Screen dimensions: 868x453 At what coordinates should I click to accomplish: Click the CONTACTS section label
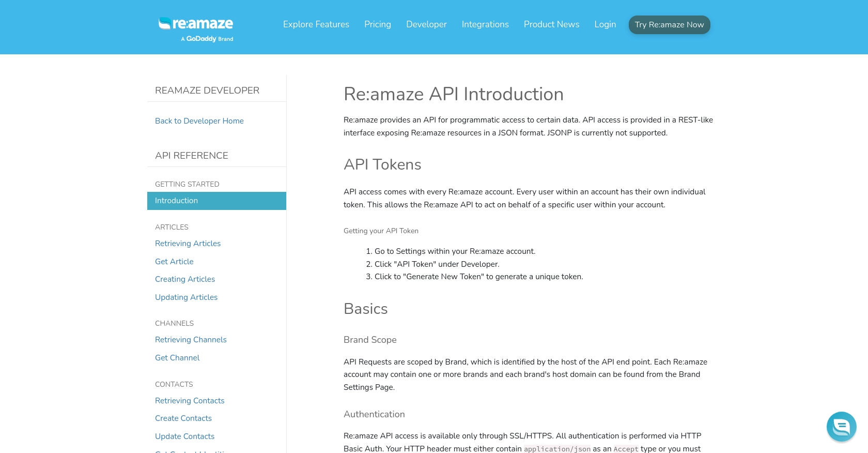(x=174, y=384)
